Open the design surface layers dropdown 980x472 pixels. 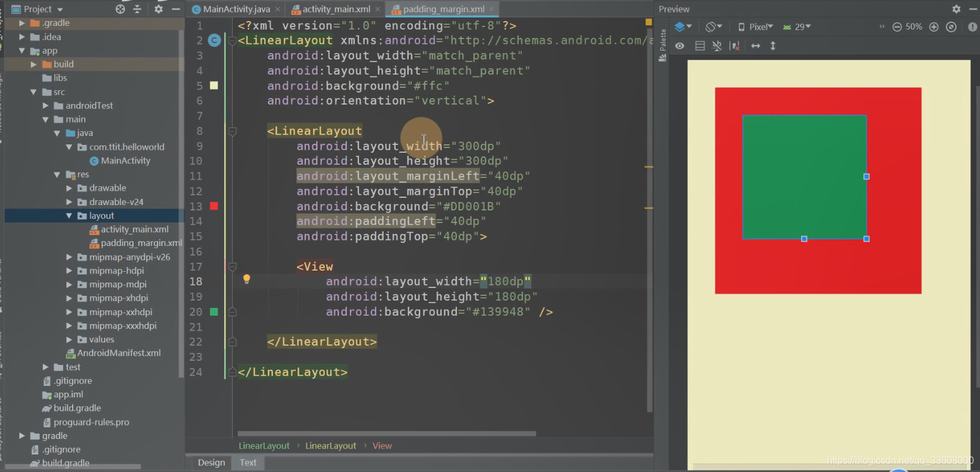pyautogui.click(x=683, y=26)
